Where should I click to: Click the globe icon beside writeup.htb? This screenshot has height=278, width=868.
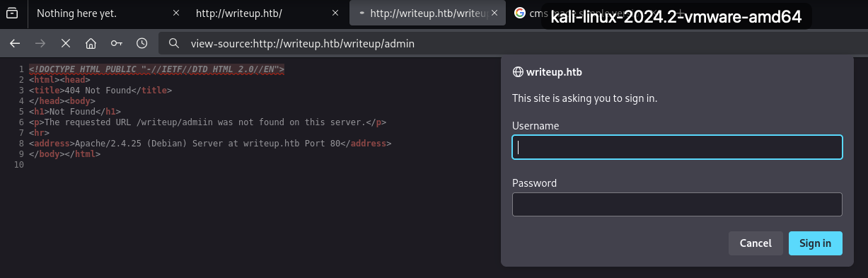518,71
